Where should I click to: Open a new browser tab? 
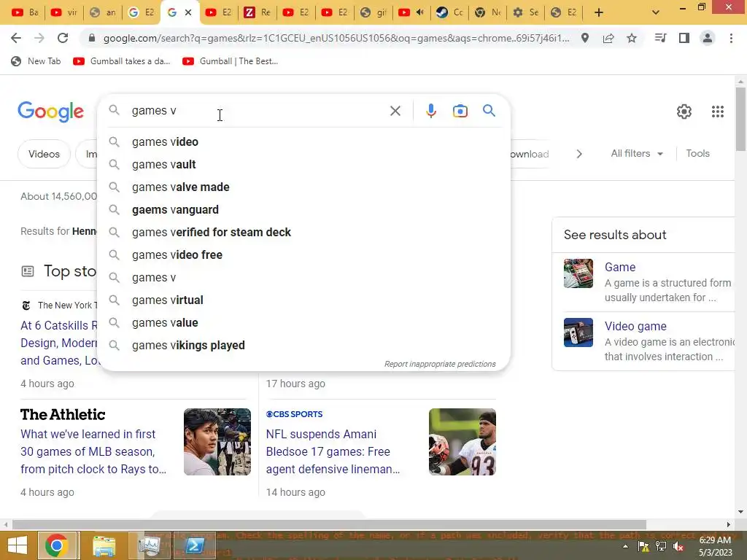tap(599, 12)
